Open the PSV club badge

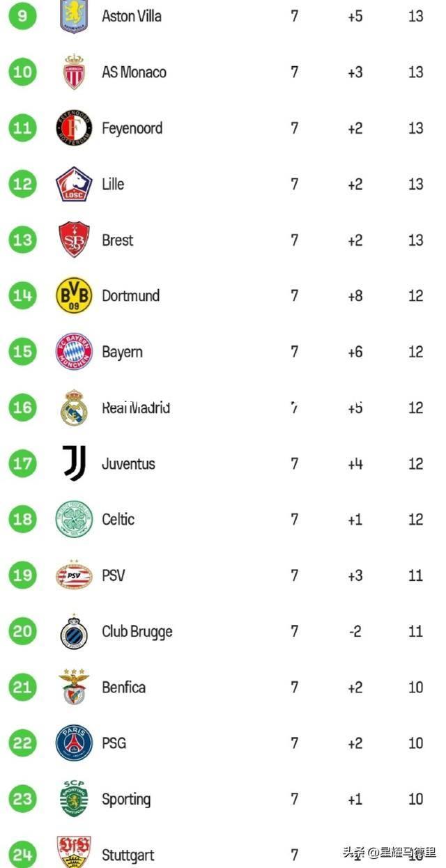pyautogui.click(x=74, y=575)
